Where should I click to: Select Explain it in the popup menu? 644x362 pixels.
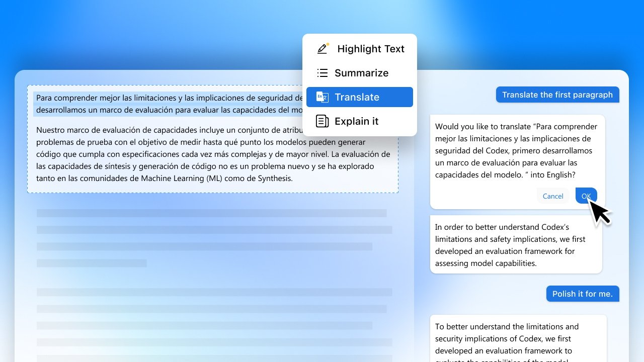pos(356,121)
